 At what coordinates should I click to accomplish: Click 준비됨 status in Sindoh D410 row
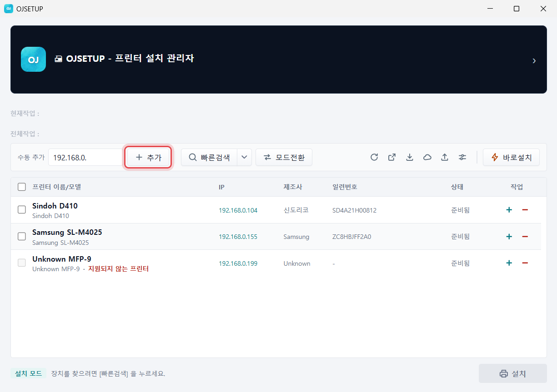460,210
